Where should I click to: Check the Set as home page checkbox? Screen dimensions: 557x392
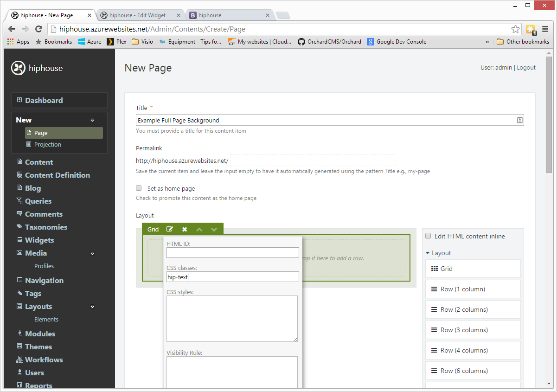coord(139,188)
